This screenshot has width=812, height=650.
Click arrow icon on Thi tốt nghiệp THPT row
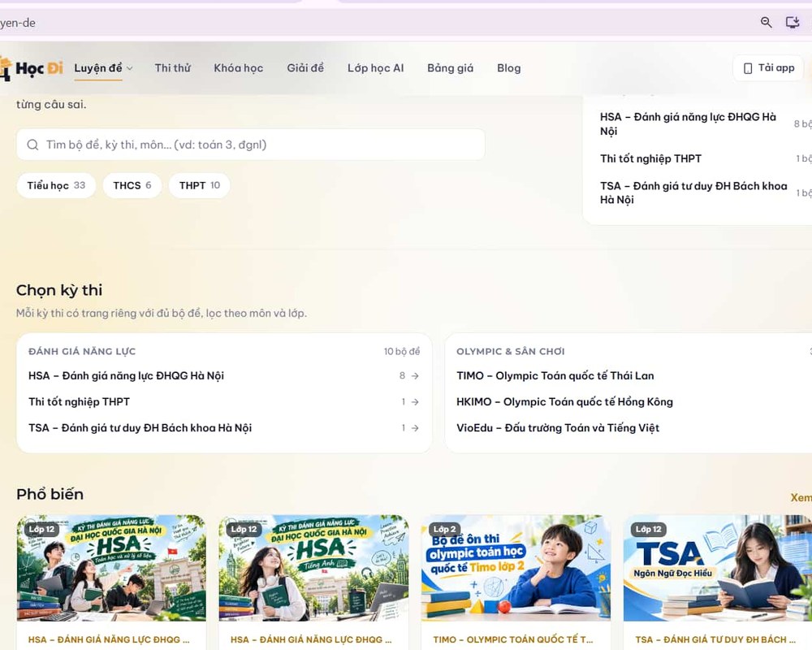[415, 401]
